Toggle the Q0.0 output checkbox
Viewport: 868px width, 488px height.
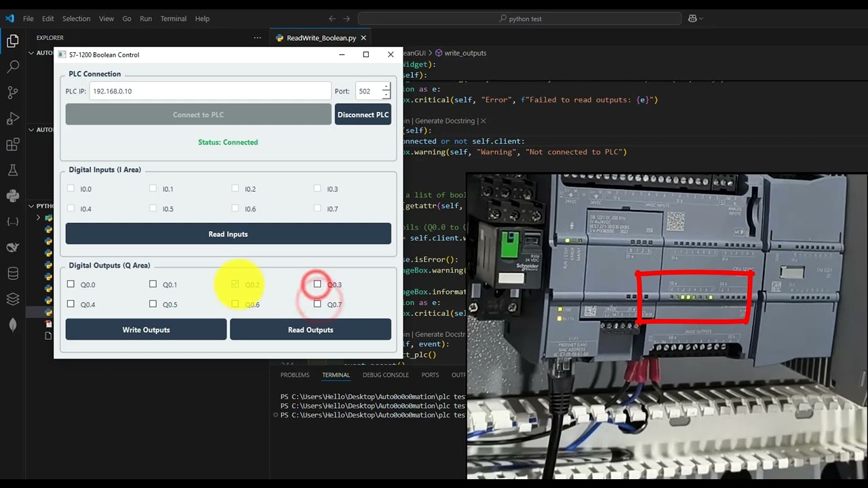click(71, 285)
